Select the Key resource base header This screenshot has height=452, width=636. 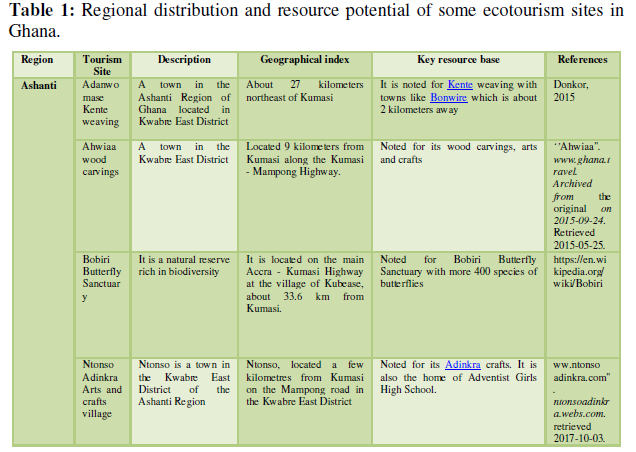tap(459, 59)
